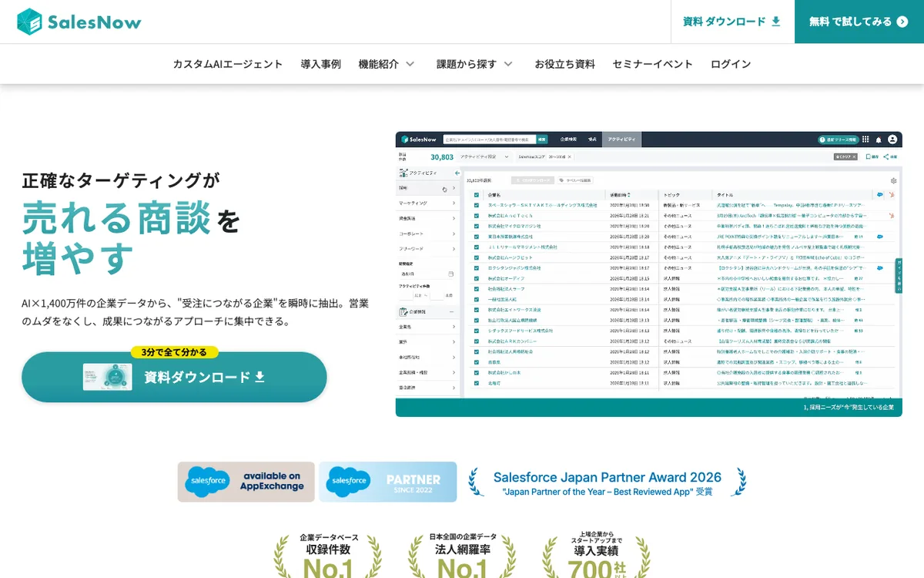
Task: Collapse the 企業情報 section with the minus
Action: tap(453, 312)
